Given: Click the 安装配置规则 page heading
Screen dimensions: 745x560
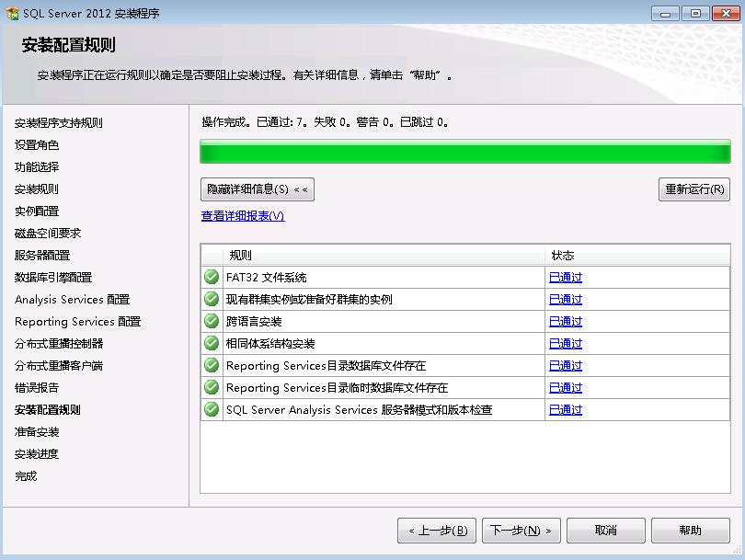Looking at the screenshot, I should tap(68, 45).
